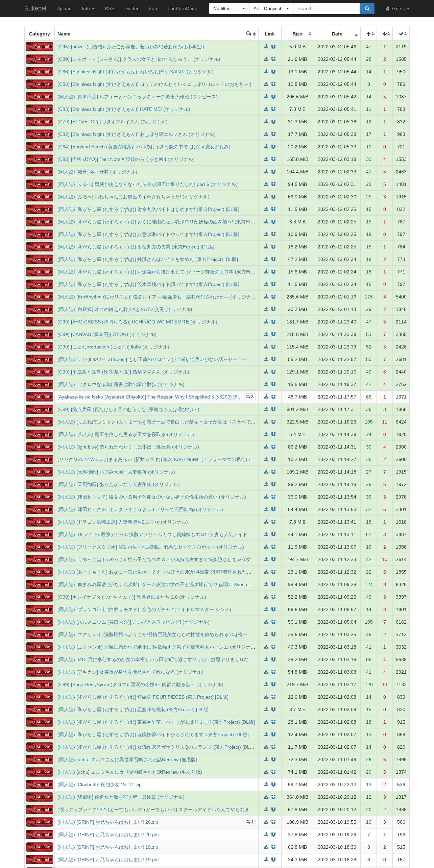Screen dimensions: 434x868
Task: Open the Fun nav link
Action: click(x=153, y=8)
